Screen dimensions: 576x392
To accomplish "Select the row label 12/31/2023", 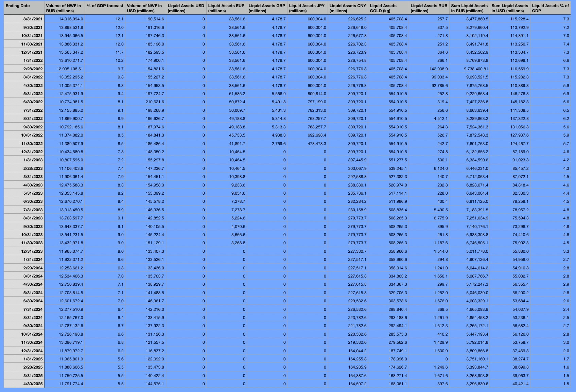I will coord(24,251).
